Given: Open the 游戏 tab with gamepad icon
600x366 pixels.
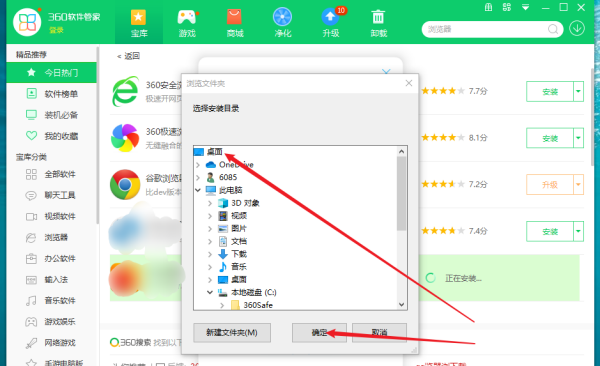Looking at the screenshot, I should (x=187, y=23).
